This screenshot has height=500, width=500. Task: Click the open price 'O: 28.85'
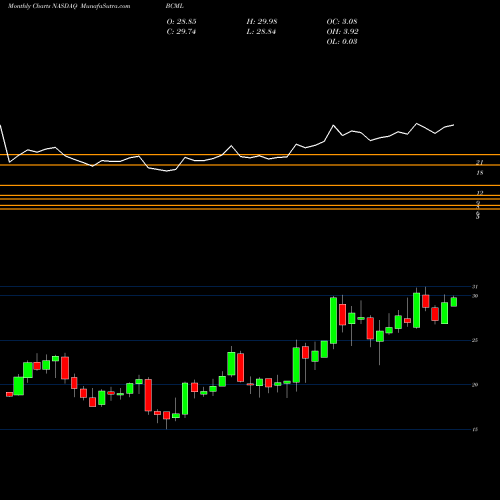(181, 22)
